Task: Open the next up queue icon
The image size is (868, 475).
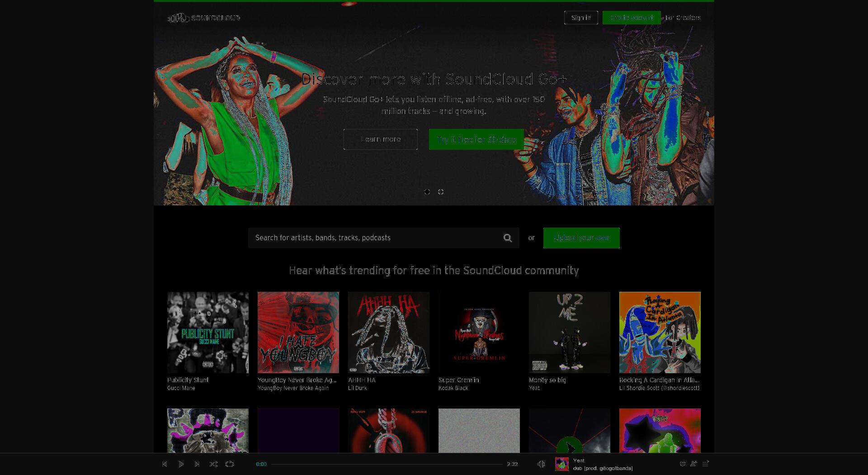Action: click(x=706, y=464)
